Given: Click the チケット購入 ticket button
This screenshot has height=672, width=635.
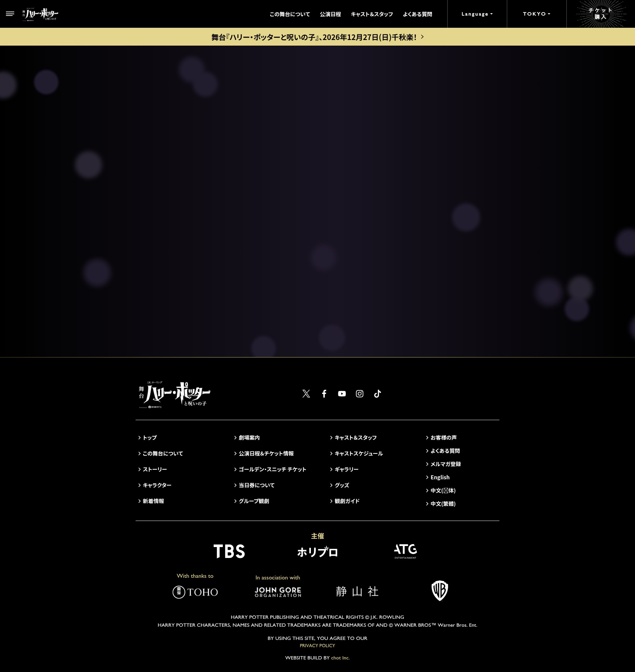Looking at the screenshot, I should point(601,14).
